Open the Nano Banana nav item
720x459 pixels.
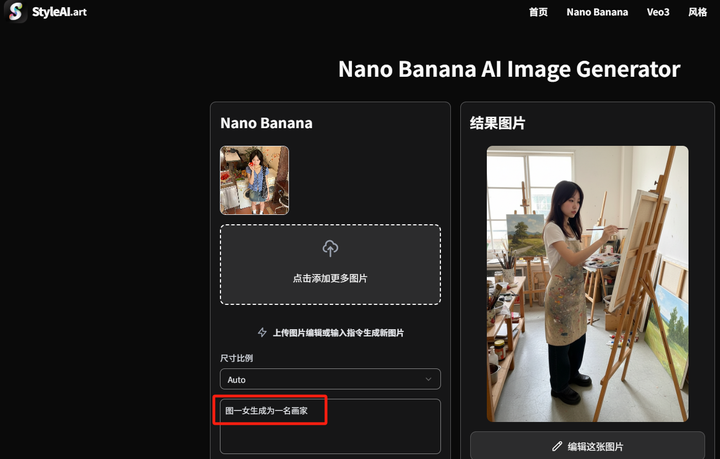click(597, 12)
